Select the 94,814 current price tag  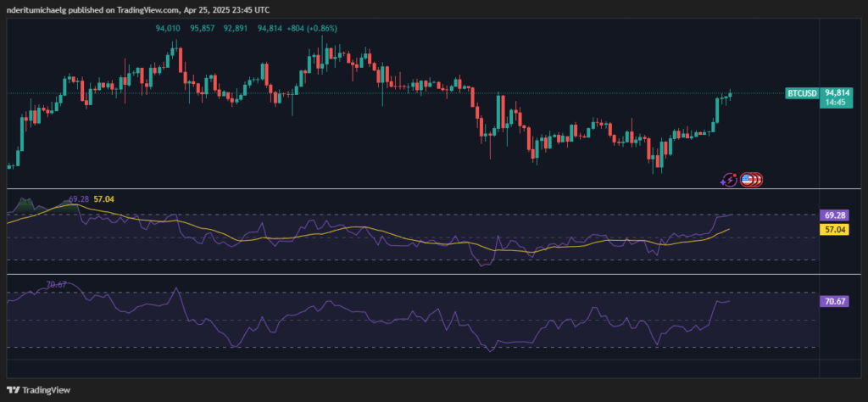837,91
